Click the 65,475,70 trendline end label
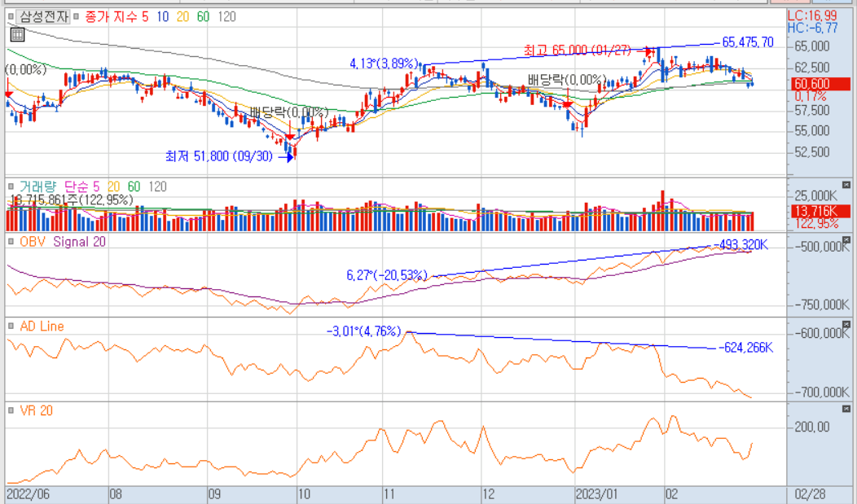Image resolution: width=857 pixels, height=504 pixels. click(748, 42)
